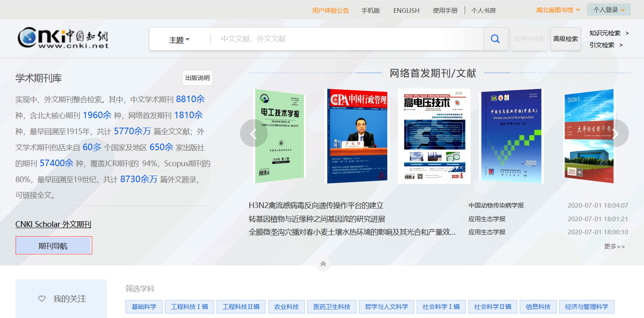The height and width of the screenshot is (318, 644).
Task: Open 知识元检索 link
Action: (x=609, y=33)
